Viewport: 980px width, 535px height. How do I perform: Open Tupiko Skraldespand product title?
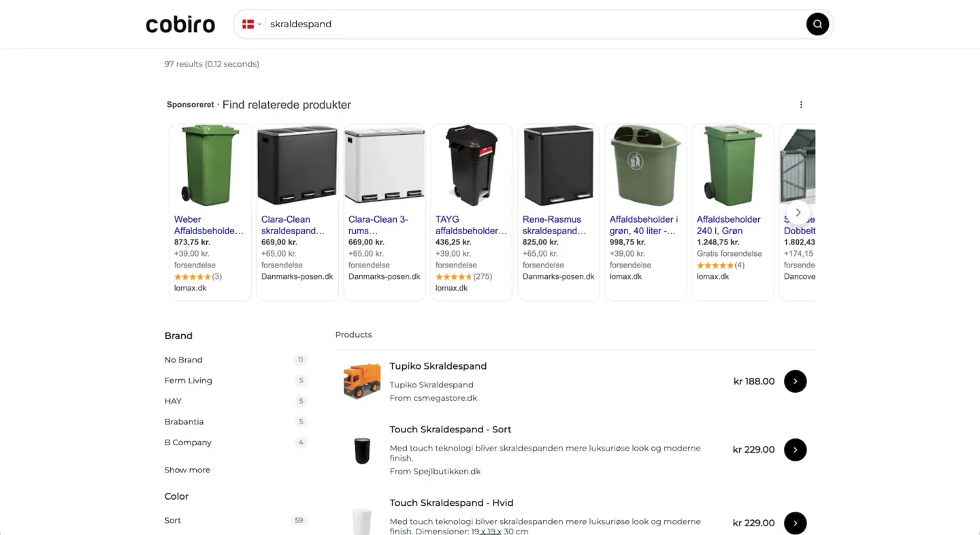pos(438,366)
